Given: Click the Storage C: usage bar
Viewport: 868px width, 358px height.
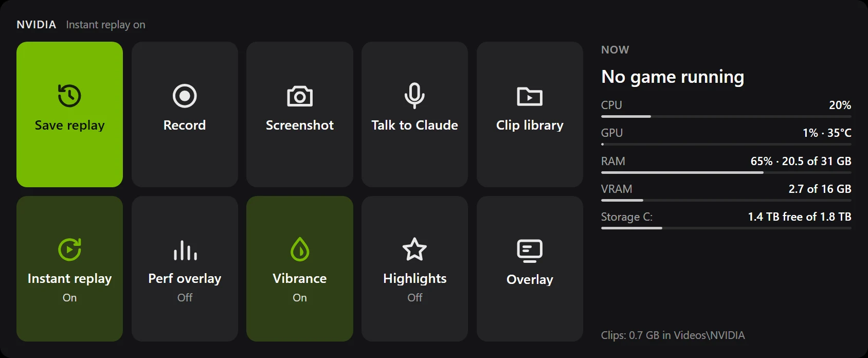Looking at the screenshot, I should (x=726, y=228).
